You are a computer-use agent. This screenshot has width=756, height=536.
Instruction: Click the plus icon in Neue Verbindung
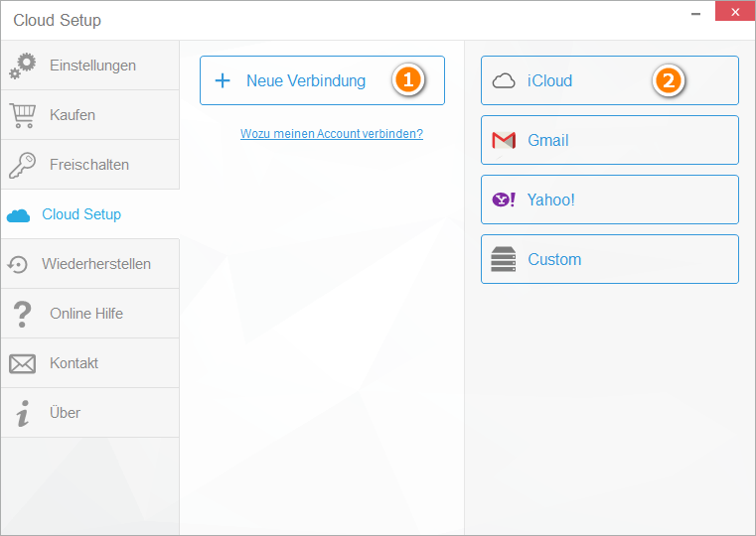tap(223, 80)
